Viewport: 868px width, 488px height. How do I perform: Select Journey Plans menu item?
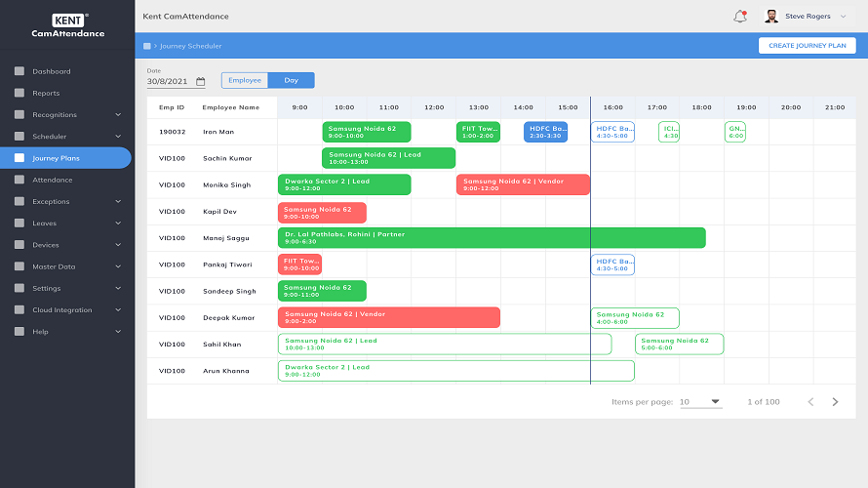click(66, 158)
